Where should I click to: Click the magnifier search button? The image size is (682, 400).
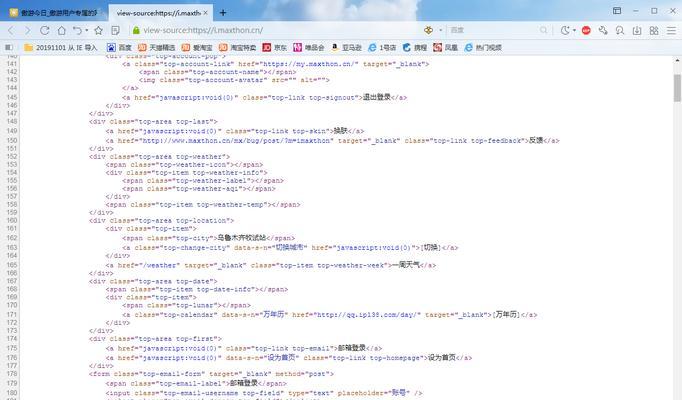tap(544, 30)
